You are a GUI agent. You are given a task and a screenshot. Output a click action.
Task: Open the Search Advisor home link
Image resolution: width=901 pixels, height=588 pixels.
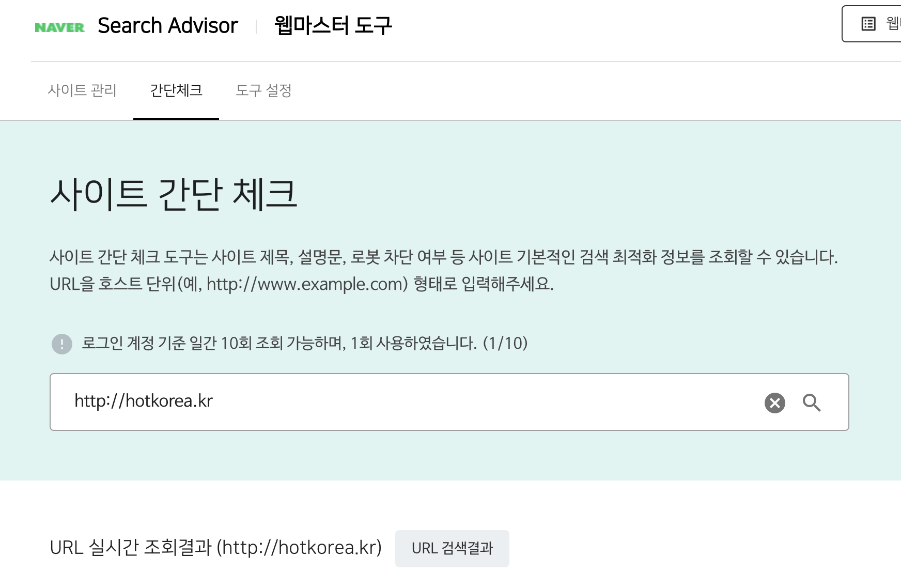pos(168,25)
